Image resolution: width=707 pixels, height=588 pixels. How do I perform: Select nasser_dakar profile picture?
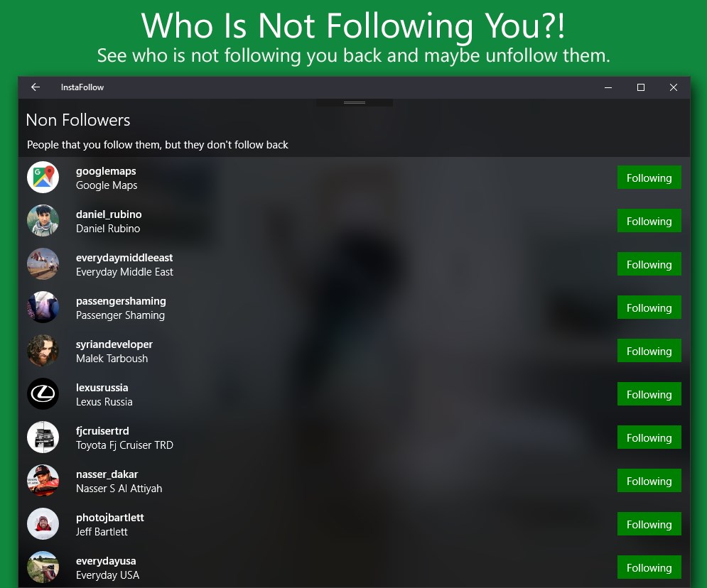(x=43, y=481)
